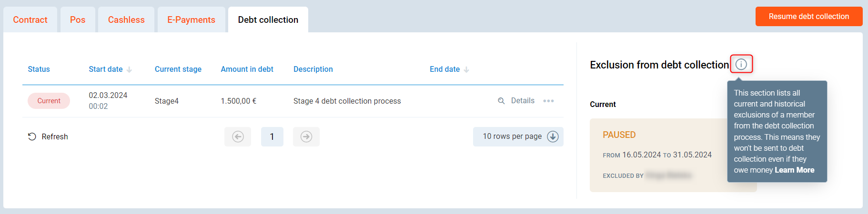Click the Current stage column header
Viewport: 868px width, 214px height.
(x=178, y=69)
